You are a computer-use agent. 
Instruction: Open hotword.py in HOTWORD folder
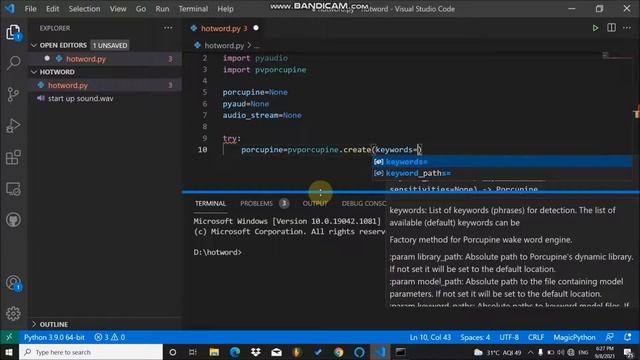point(105,85)
